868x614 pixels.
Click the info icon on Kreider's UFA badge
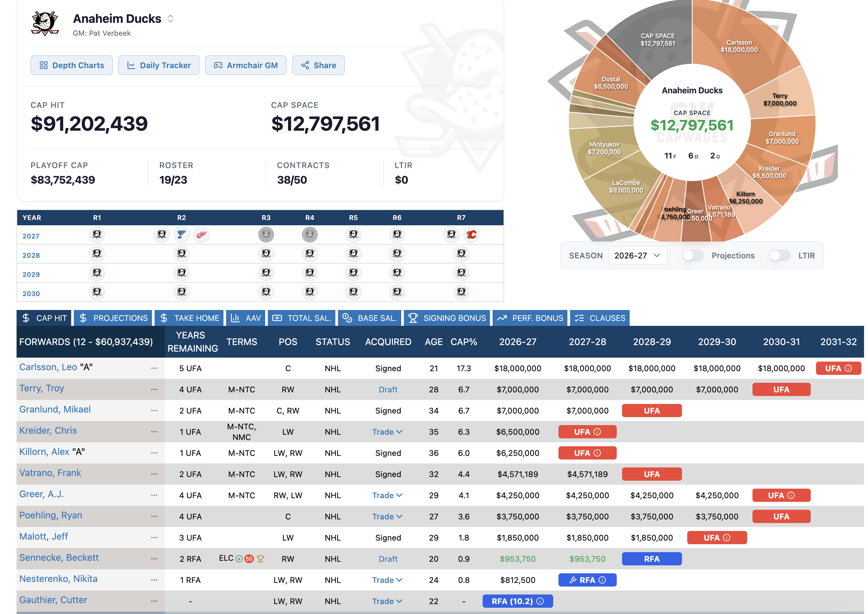click(x=597, y=432)
